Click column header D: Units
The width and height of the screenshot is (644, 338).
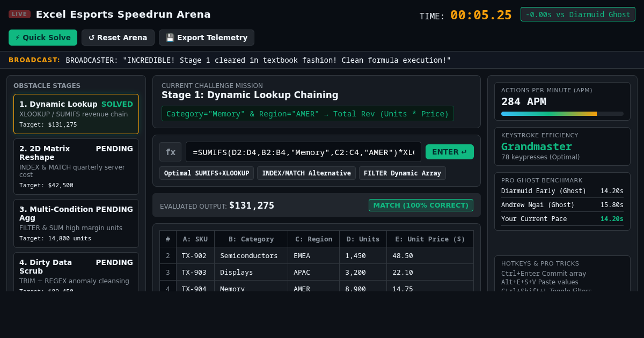click(363, 239)
